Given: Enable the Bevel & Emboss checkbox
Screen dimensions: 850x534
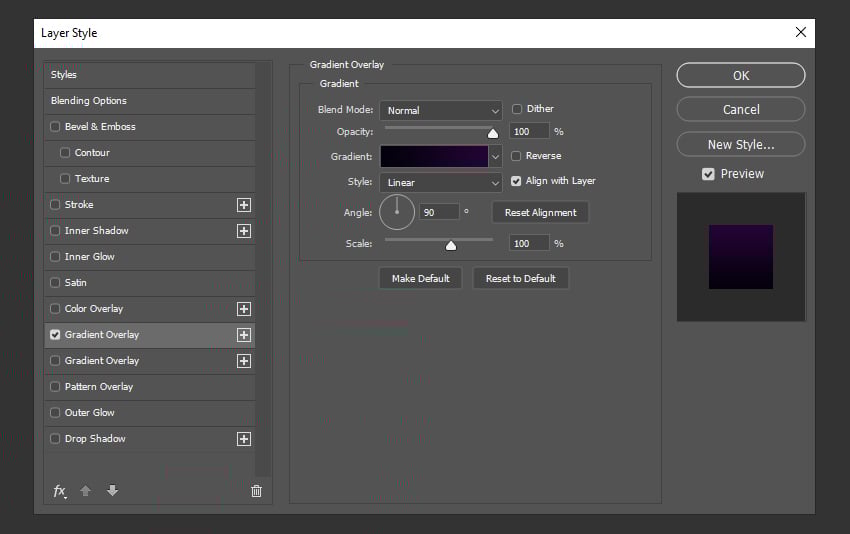Looking at the screenshot, I should click(x=55, y=126).
